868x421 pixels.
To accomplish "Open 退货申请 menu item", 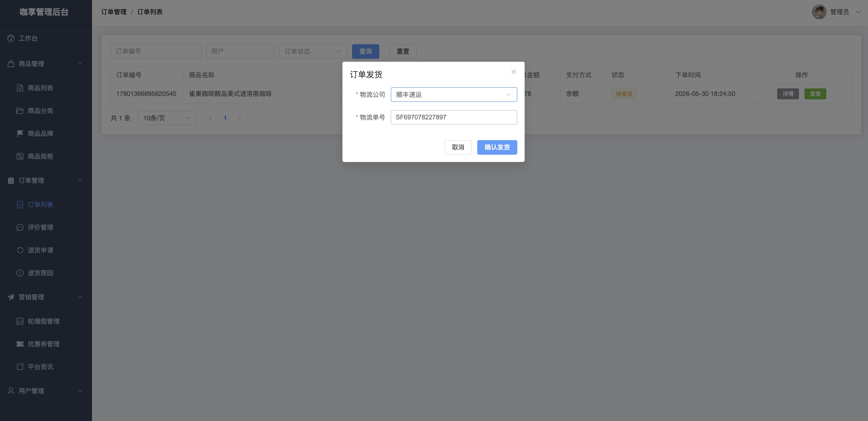I will point(46,250).
